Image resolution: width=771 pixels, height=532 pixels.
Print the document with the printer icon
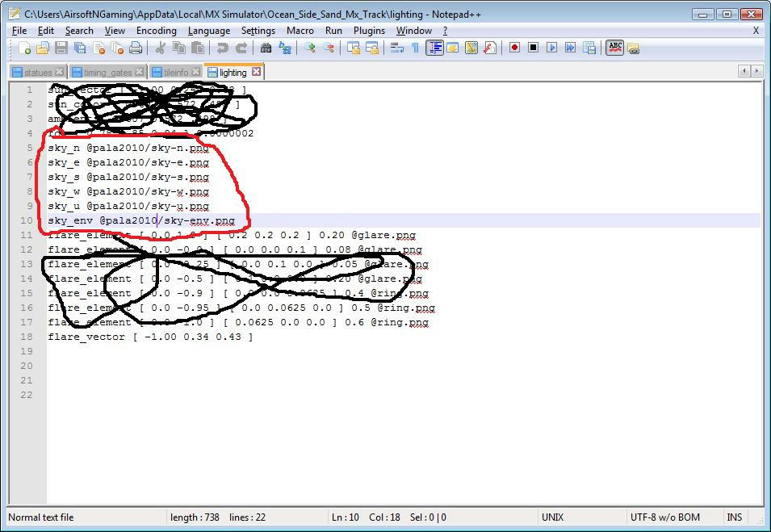coord(135,48)
